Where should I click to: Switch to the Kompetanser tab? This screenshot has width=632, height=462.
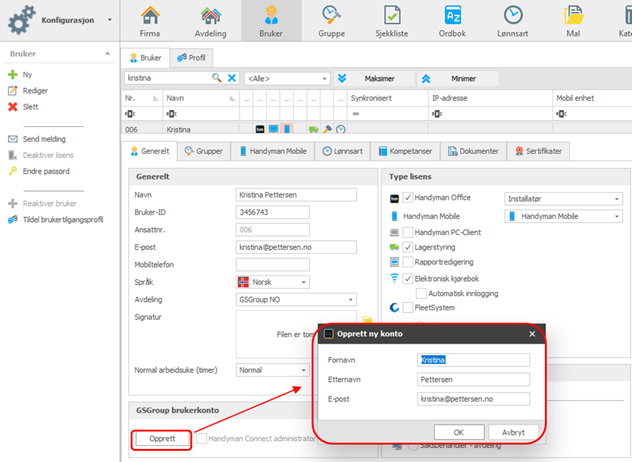[x=405, y=151]
